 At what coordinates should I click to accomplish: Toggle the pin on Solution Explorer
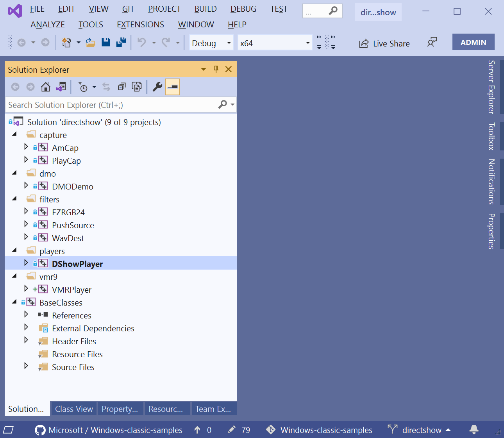coord(216,69)
